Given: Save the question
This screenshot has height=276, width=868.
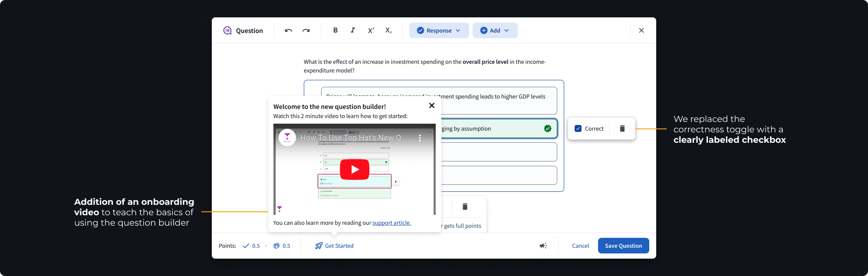Looking at the screenshot, I should point(624,246).
